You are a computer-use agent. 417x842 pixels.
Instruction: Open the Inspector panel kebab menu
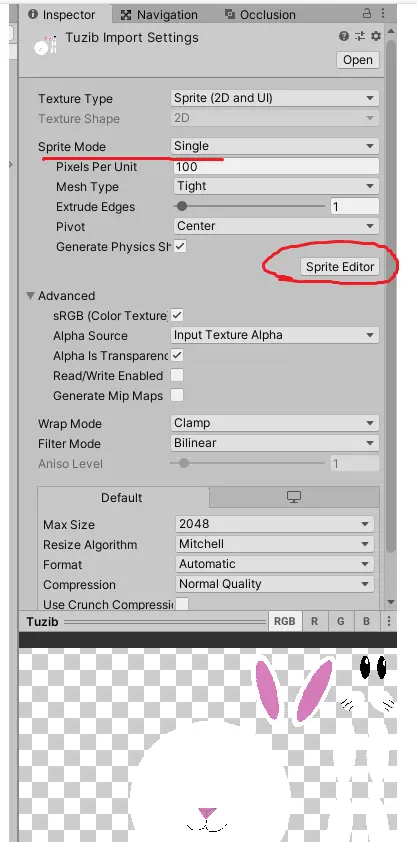click(383, 13)
